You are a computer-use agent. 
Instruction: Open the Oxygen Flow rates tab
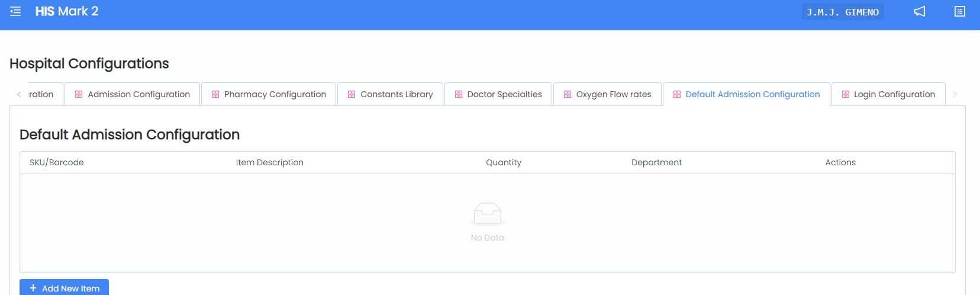click(x=613, y=94)
